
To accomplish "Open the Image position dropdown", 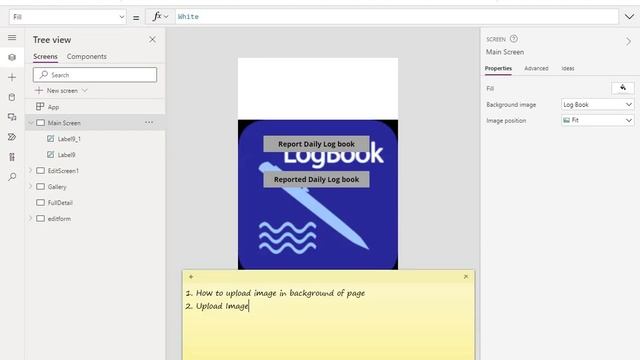I will pos(598,120).
